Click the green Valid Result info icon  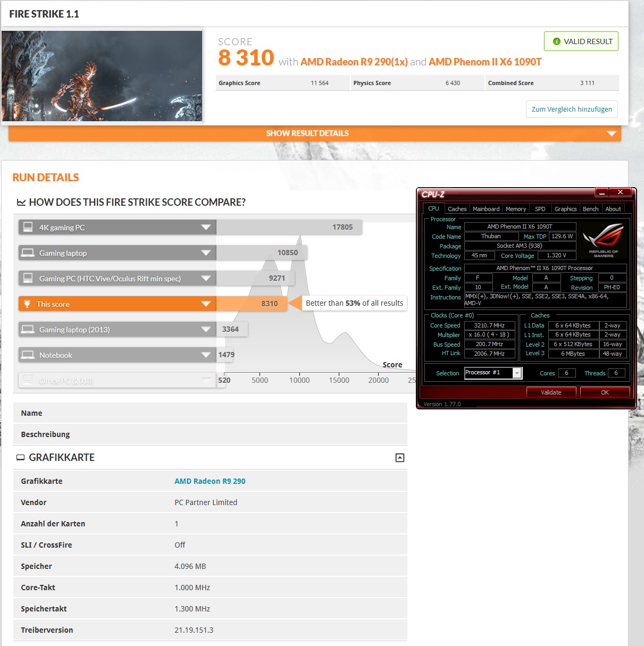(x=556, y=41)
